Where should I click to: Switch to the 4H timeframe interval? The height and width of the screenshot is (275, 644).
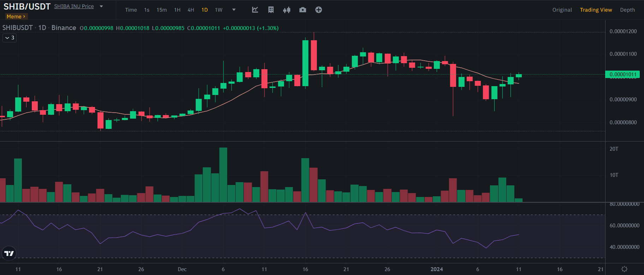[x=191, y=10]
